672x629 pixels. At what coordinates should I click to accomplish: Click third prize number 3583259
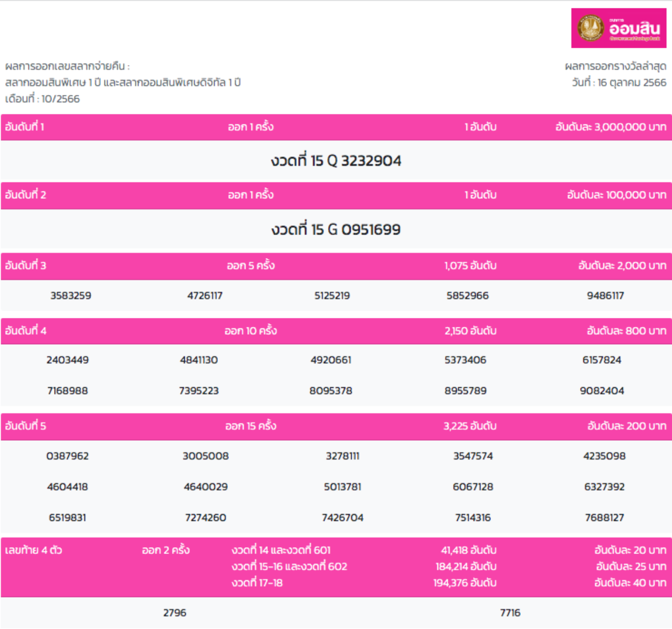click(71, 296)
